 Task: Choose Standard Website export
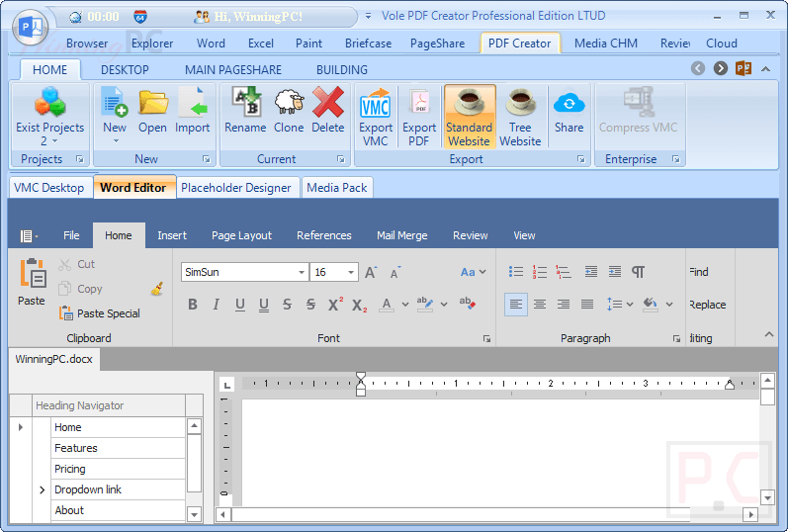pos(470,117)
